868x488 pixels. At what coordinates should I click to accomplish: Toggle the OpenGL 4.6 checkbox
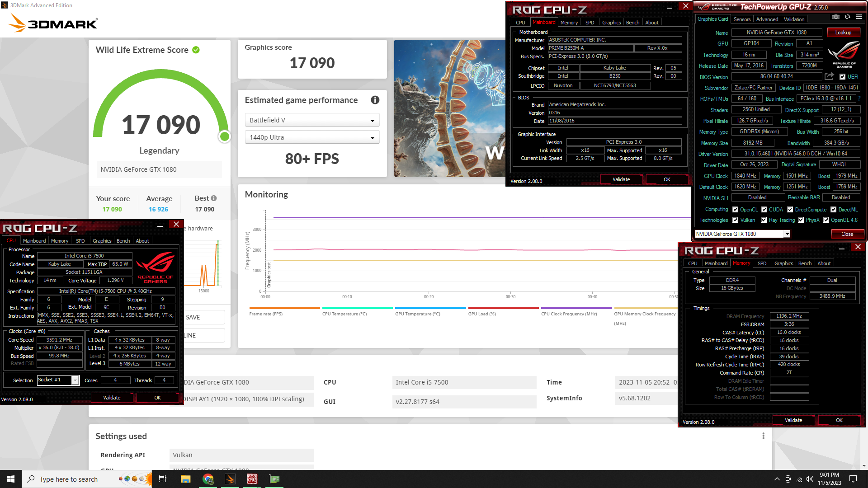826,220
